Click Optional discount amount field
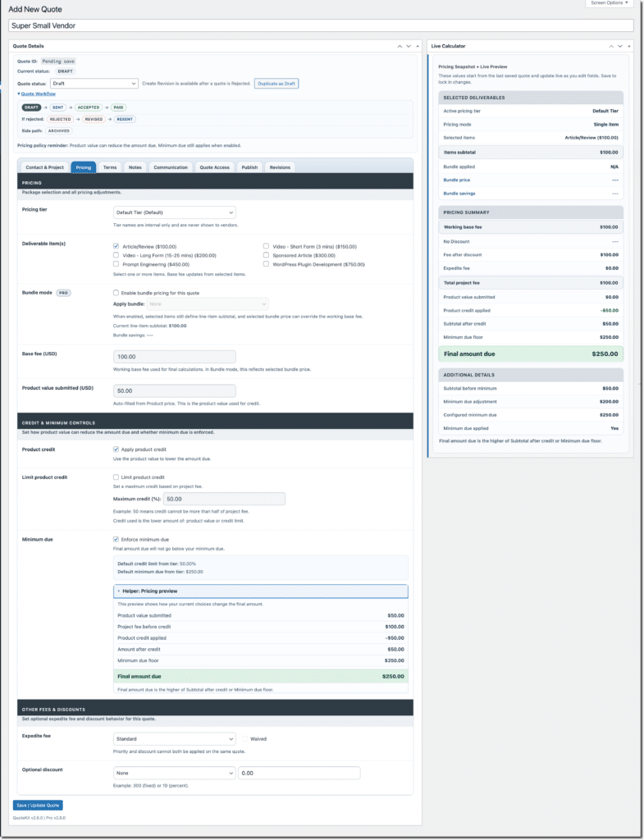Viewport: 644px width, 840px height. click(299, 773)
